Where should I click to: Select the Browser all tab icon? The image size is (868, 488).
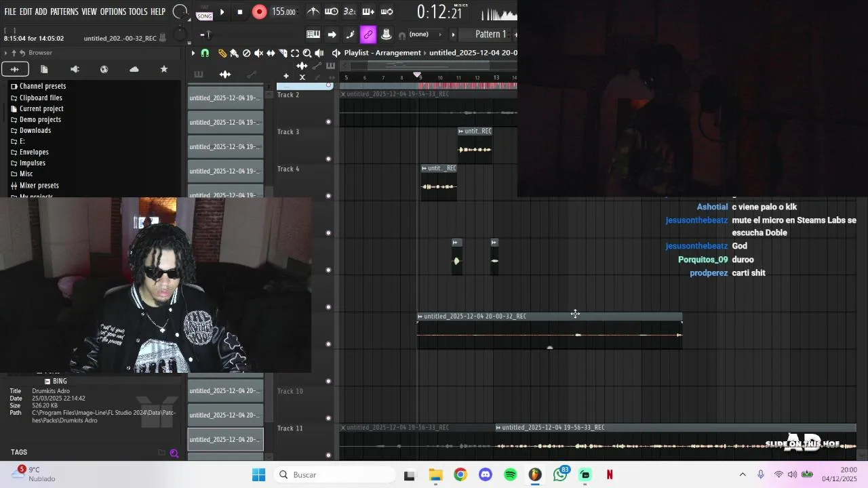pyautogui.click(x=15, y=69)
